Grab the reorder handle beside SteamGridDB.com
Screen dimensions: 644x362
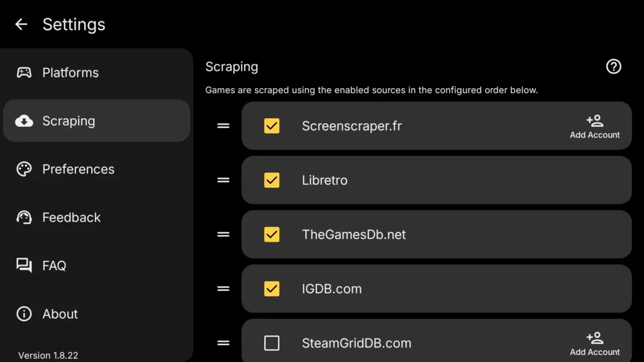pyautogui.click(x=223, y=343)
